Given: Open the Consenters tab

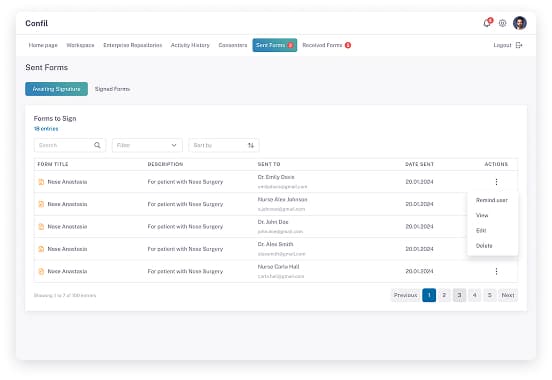Looking at the screenshot, I should tap(233, 45).
